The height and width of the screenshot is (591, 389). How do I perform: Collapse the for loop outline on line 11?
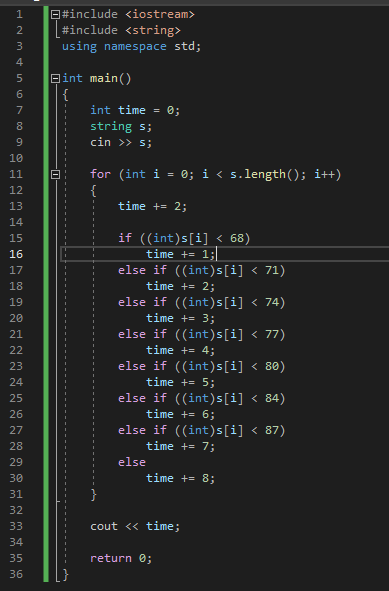coord(55,174)
